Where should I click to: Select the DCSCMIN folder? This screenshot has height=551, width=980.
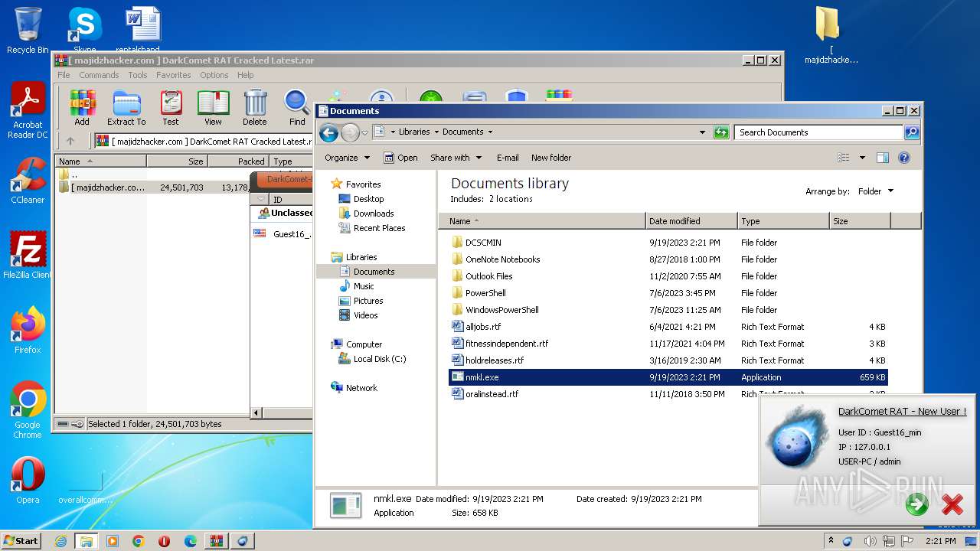(x=668, y=243)
